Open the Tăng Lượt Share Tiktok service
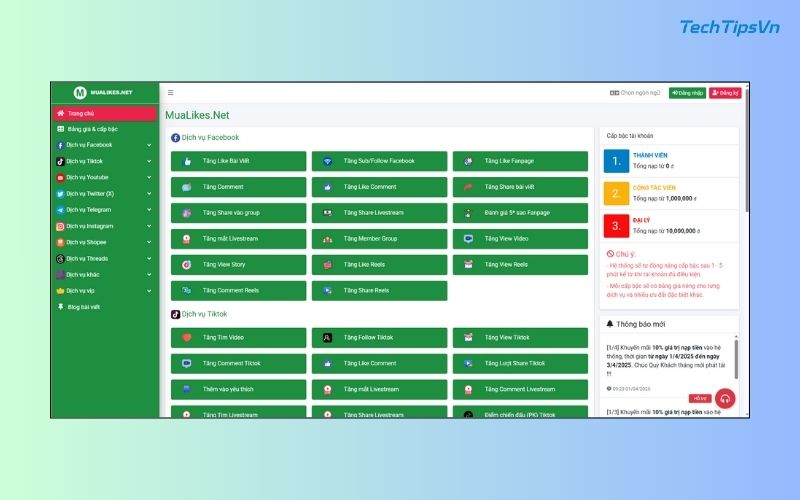 pos(520,363)
